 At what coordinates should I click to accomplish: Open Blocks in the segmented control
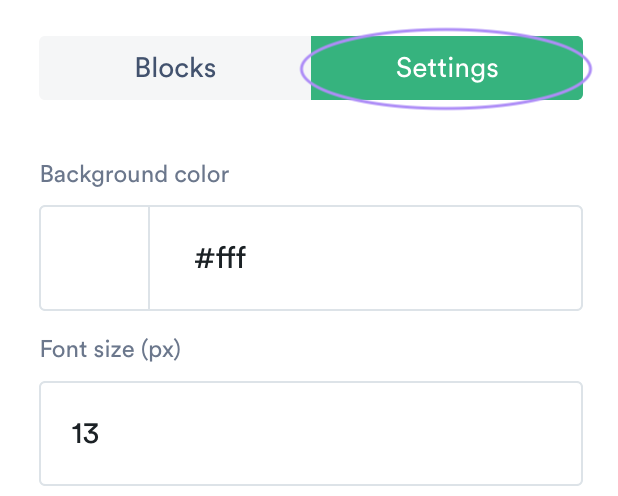point(175,68)
